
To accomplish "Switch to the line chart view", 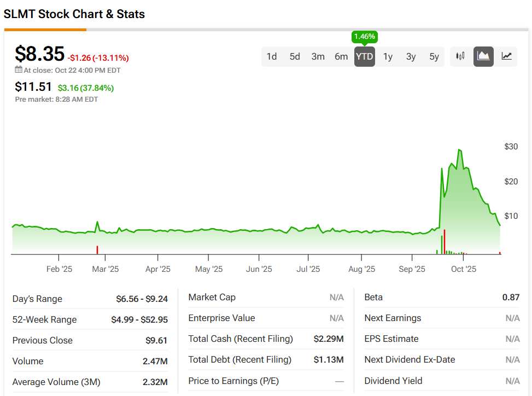I will pyautogui.click(x=507, y=56).
